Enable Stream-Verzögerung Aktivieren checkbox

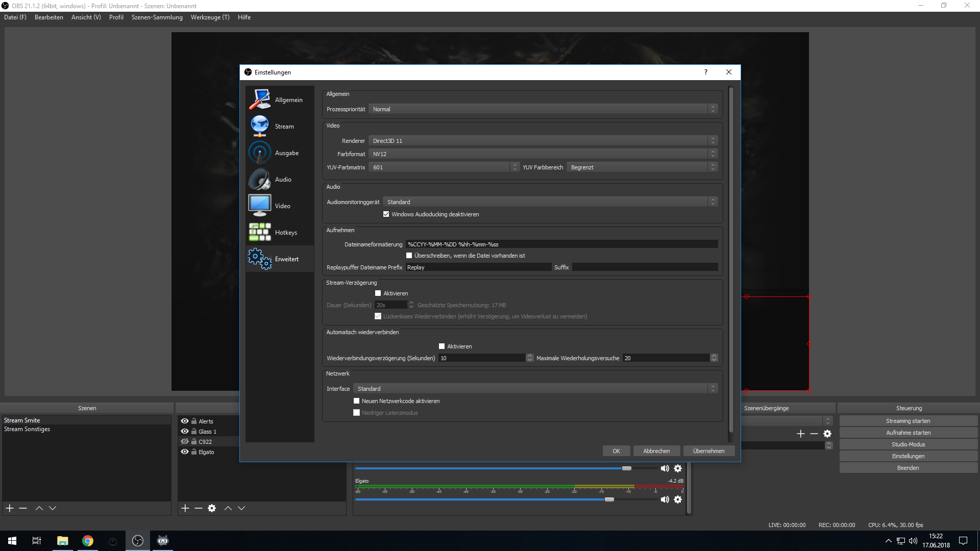pos(378,293)
